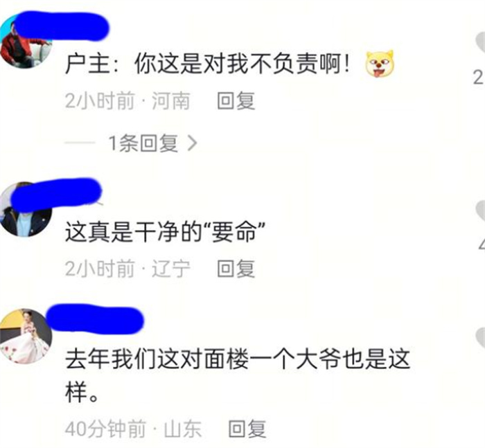Viewport: 485px width, 448px height.
Task: Click the 40分钟前 · 山东 timestamp
Action: [x=133, y=429]
